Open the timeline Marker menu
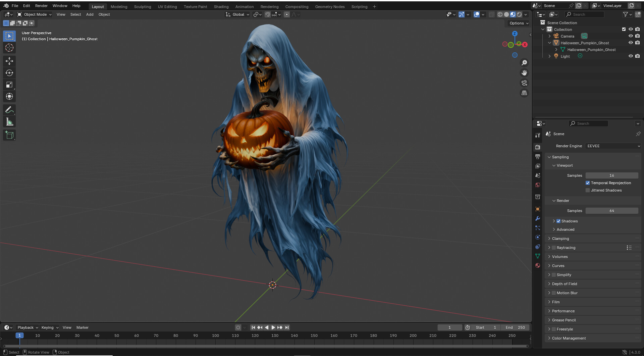 click(x=82, y=327)
